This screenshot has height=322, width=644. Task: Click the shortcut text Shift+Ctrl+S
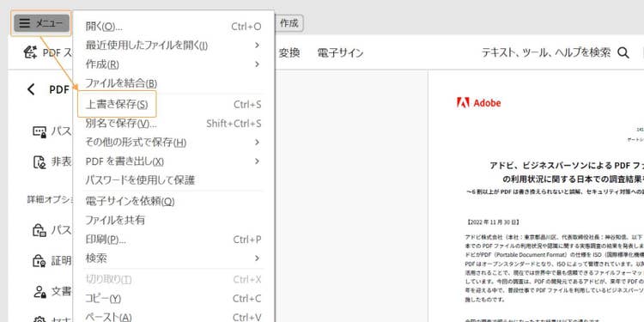(234, 124)
